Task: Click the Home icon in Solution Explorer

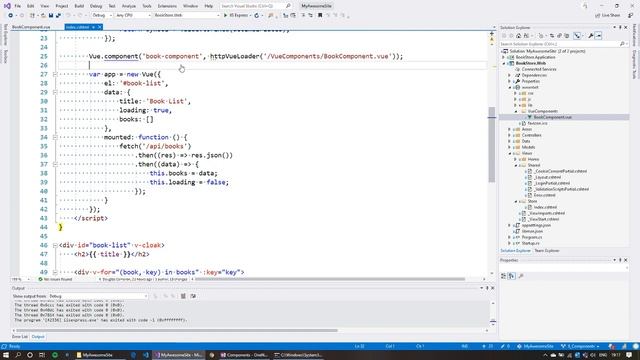Action: tap(519, 36)
